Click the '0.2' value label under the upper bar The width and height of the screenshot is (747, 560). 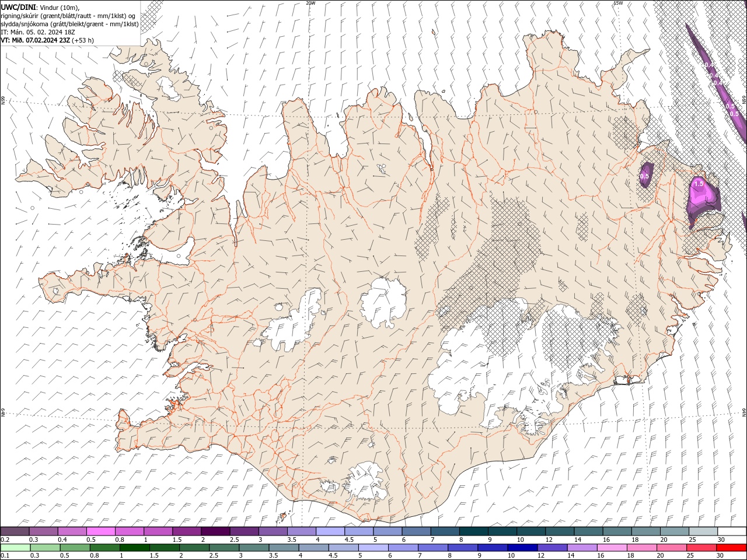point(5,540)
